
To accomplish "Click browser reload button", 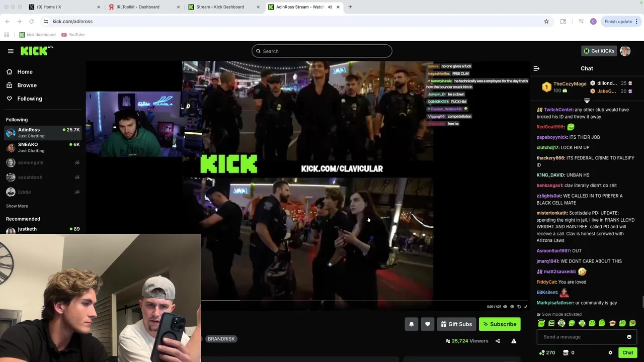I will 31,21.
